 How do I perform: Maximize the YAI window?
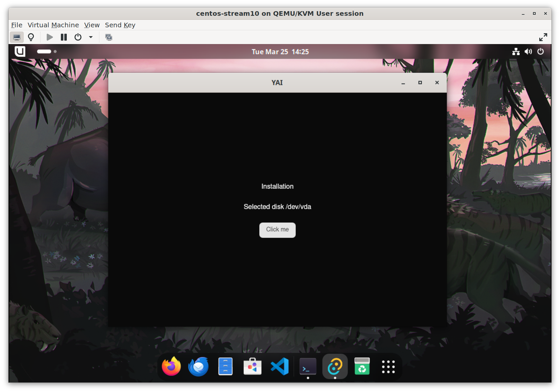pyautogui.click(x=420, y=83)
